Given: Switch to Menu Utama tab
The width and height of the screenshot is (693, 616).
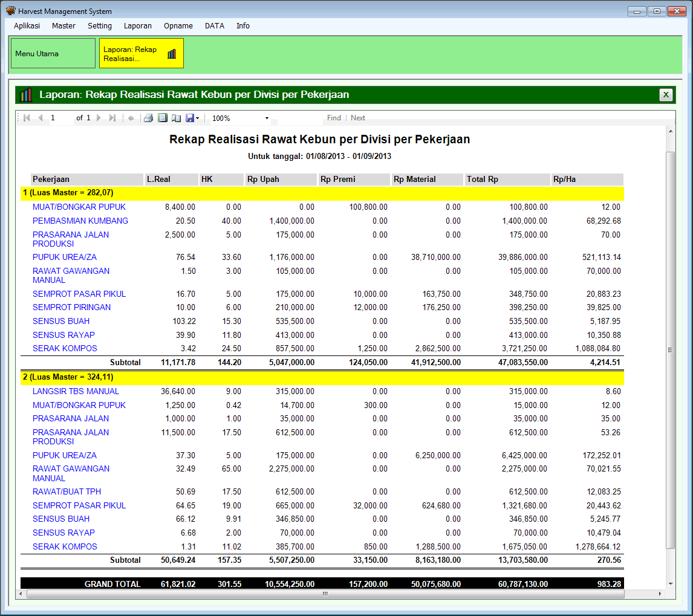Looking at the screenshot, I should click(53, 53).
